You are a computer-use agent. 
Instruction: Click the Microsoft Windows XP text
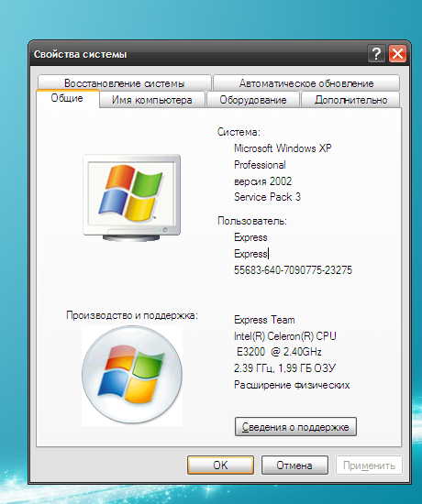click(x=283, y=148)
